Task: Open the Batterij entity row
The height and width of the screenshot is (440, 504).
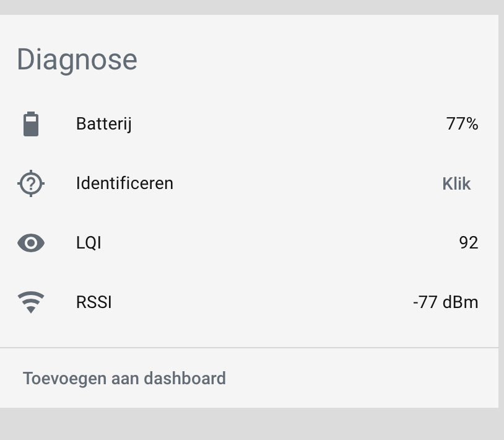Action: 248,124
